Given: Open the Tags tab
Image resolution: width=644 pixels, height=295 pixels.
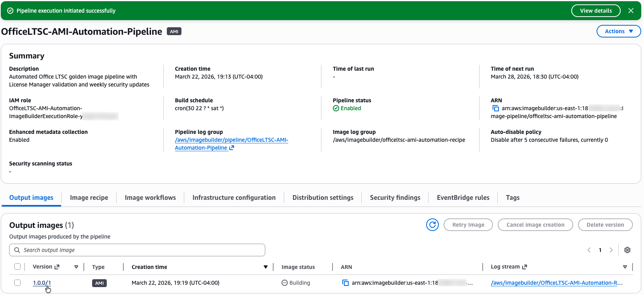Looking at the screenshot, I should point(513,197).
